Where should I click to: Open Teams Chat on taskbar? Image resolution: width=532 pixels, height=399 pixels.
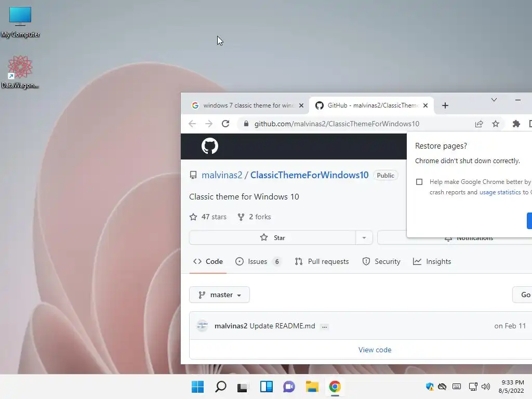(289, 387)
